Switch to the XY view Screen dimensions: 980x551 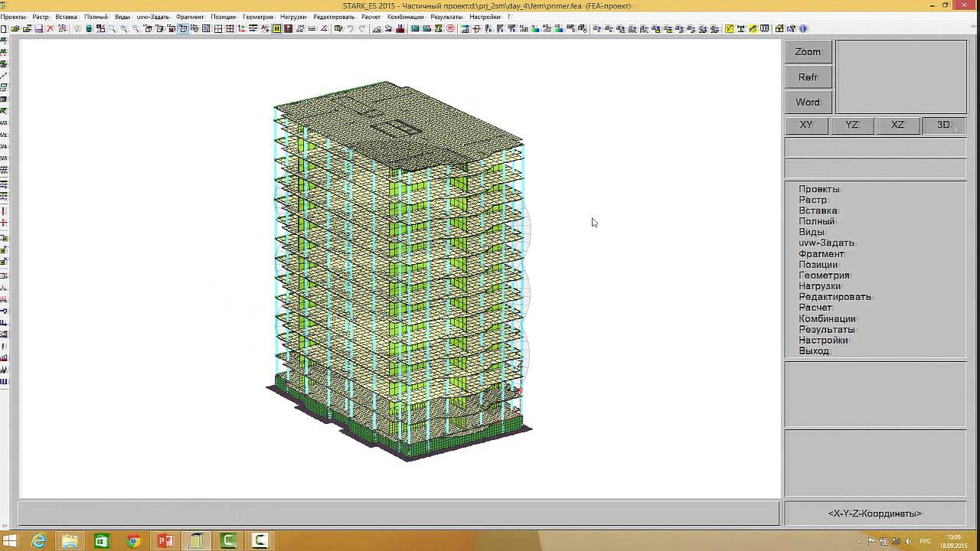(x=806, y=125)
